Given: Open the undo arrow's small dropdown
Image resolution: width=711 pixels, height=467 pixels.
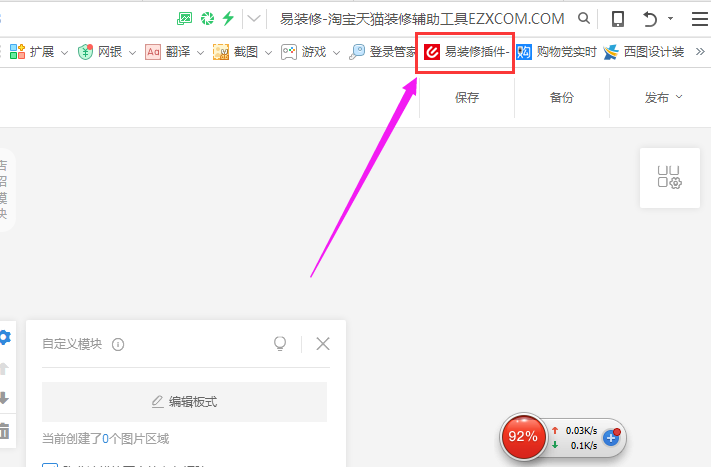Looking at the screenshot, I should 670,19.
